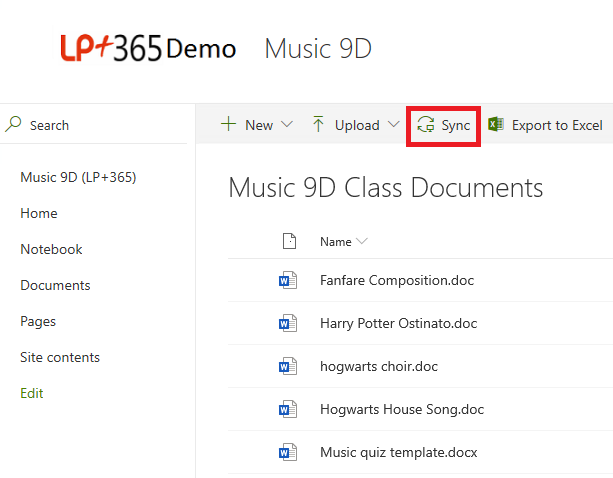The image size is (613, 478).
Task: Expand the New dropdown chevron
Action: pos(287,124)
